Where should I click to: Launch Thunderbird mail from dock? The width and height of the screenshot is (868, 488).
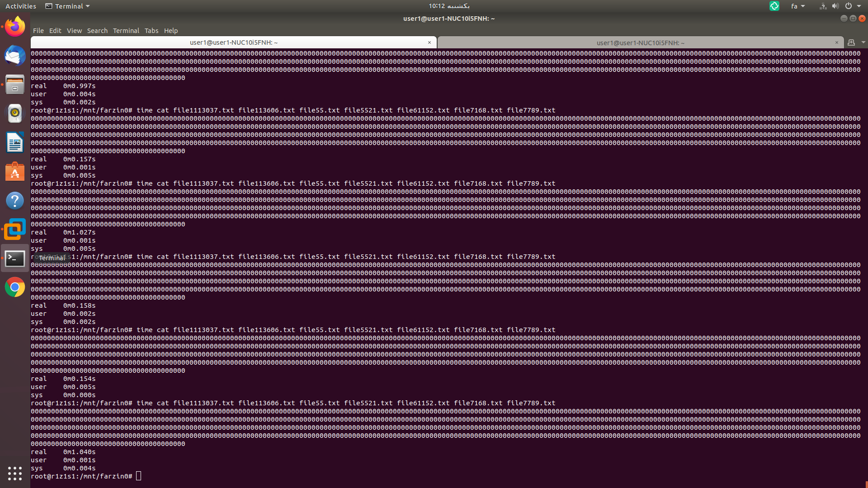coord(15,56)
